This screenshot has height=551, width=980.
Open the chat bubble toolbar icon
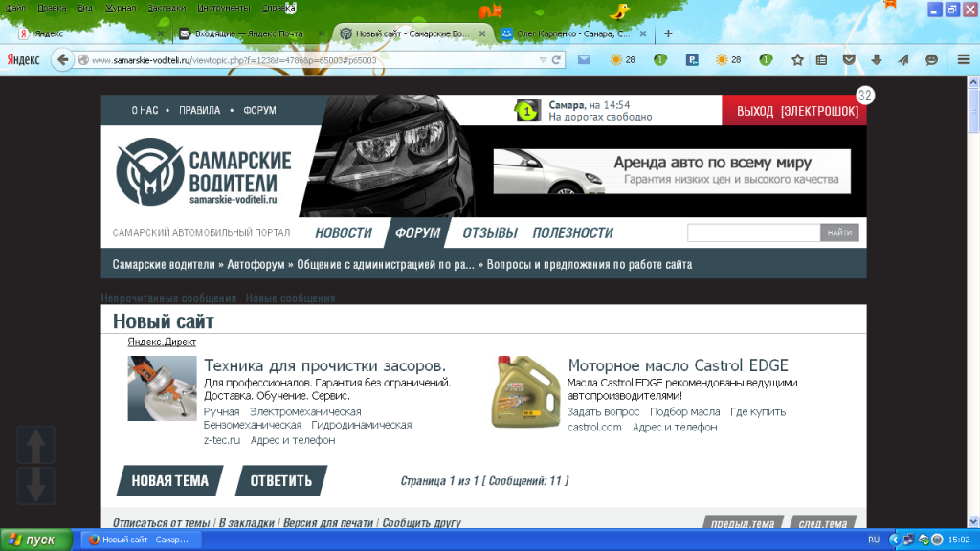(931, 60)
